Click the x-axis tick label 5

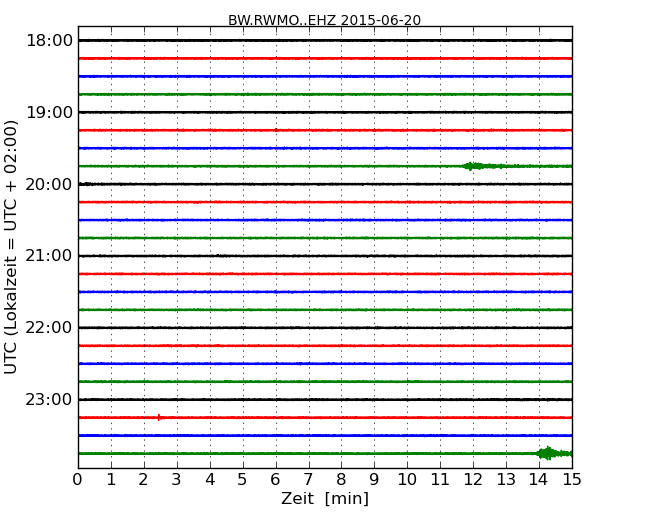click(243, 480)
